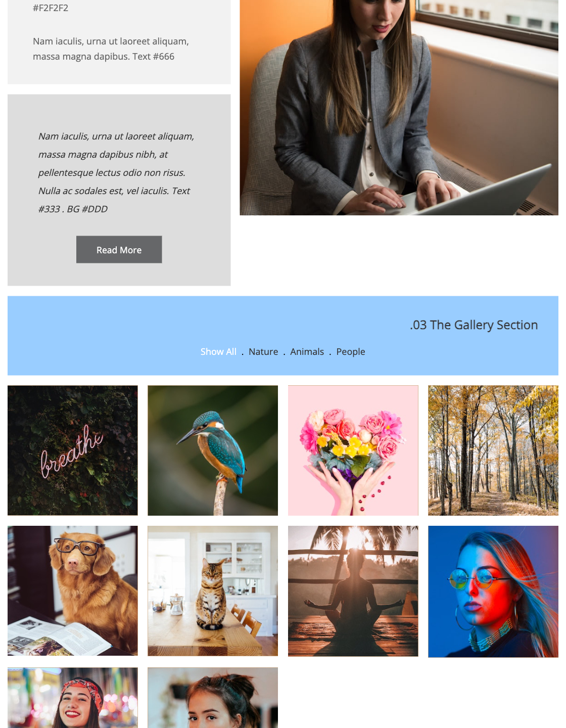
Task: Open the cat on table photo
Action: click(x=213, y=591)
